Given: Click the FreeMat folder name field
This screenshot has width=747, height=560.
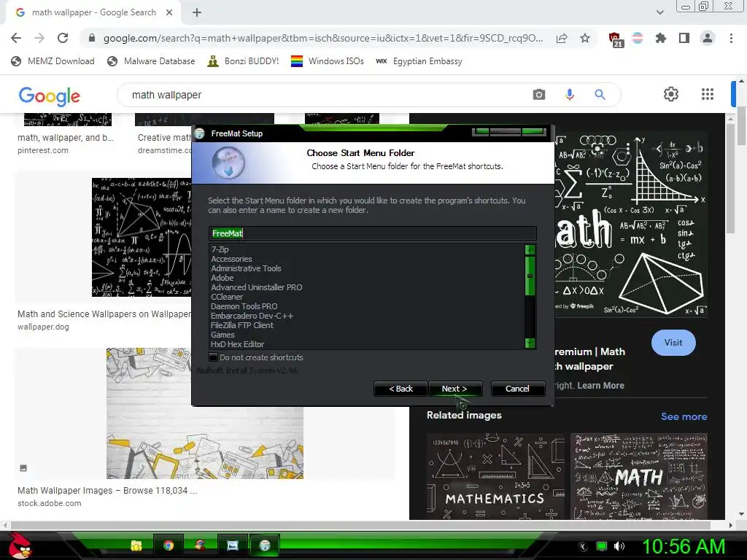Looking at the screenshot, I should (373, 233).
